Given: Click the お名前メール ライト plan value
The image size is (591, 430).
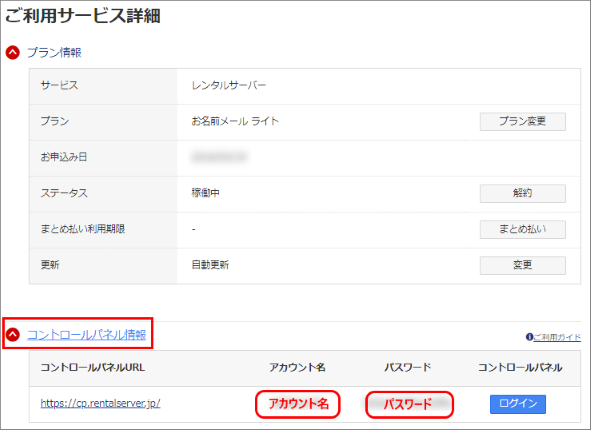Looking at the screenshot, I should coord(235,121).
